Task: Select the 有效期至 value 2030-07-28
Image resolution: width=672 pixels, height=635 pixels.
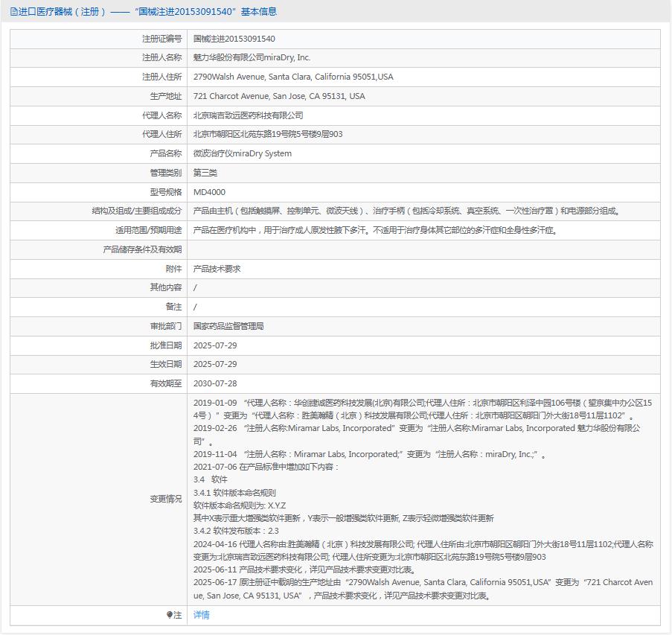Action: click(216, 384)
